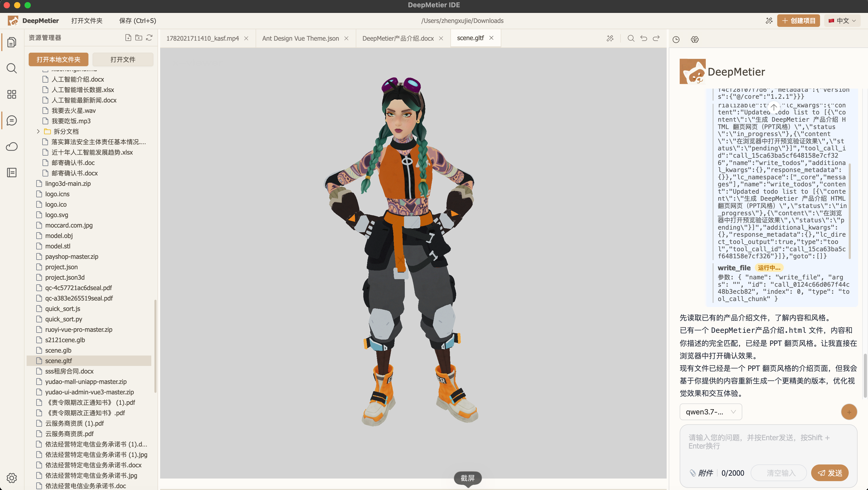Close the scene.gltf tab

[491, 38]
